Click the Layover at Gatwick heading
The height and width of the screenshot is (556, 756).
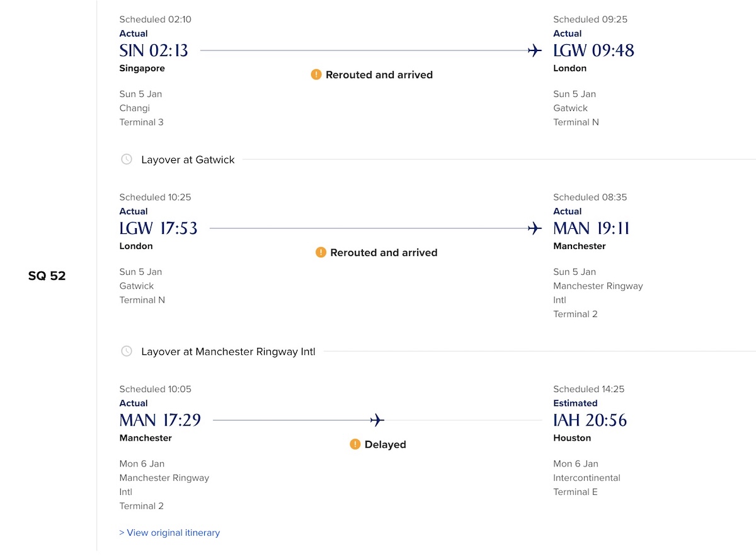click(188, 159)
